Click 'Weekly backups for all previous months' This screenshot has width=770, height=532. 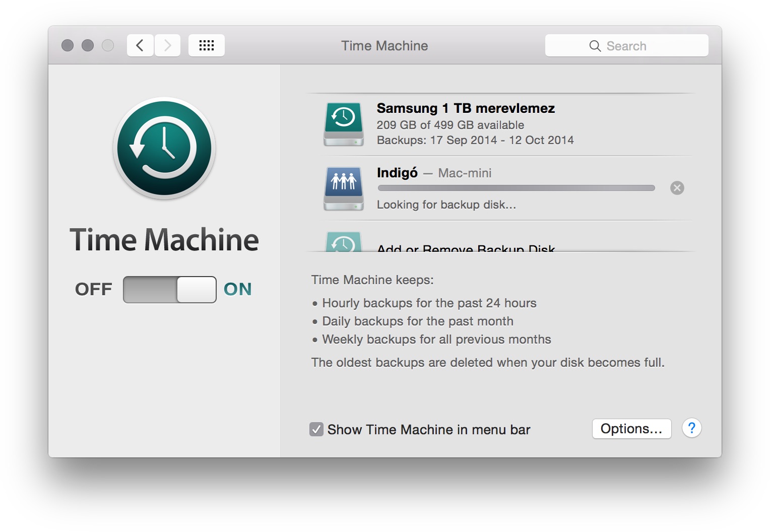[436, 339]
